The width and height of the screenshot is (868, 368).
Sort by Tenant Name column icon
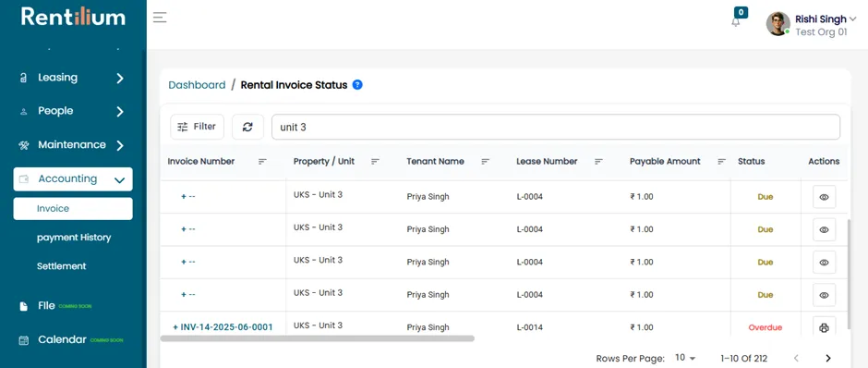click(486, 161)
